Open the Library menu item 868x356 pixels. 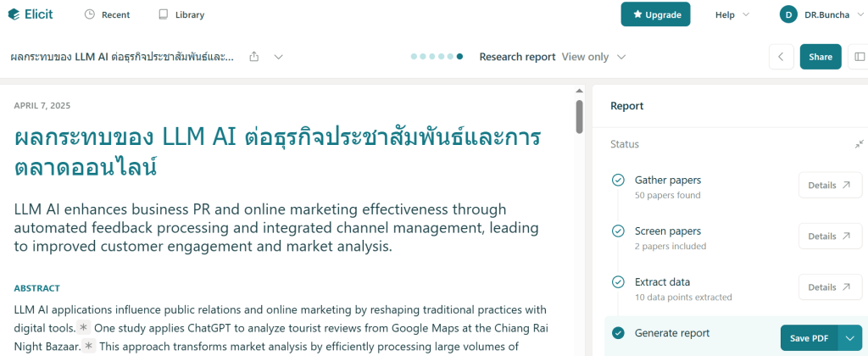tap(181, 14)
